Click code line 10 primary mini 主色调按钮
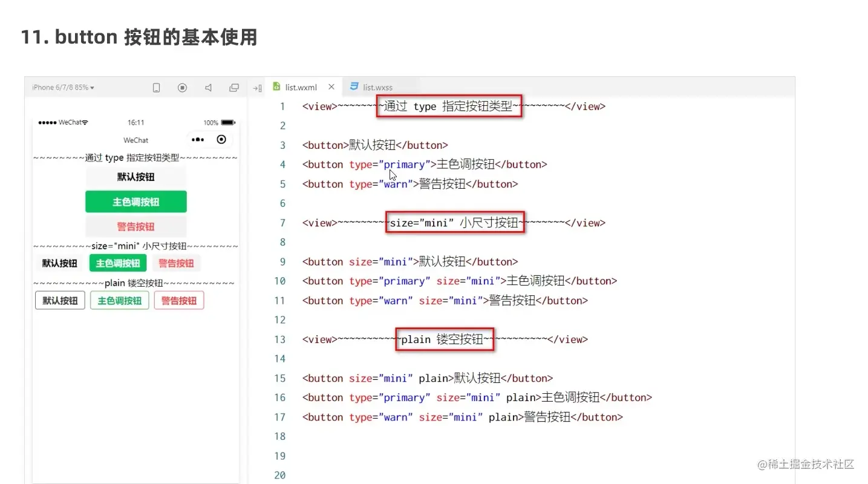This screenshot has height=484, width=868. (x=460, y=281)
